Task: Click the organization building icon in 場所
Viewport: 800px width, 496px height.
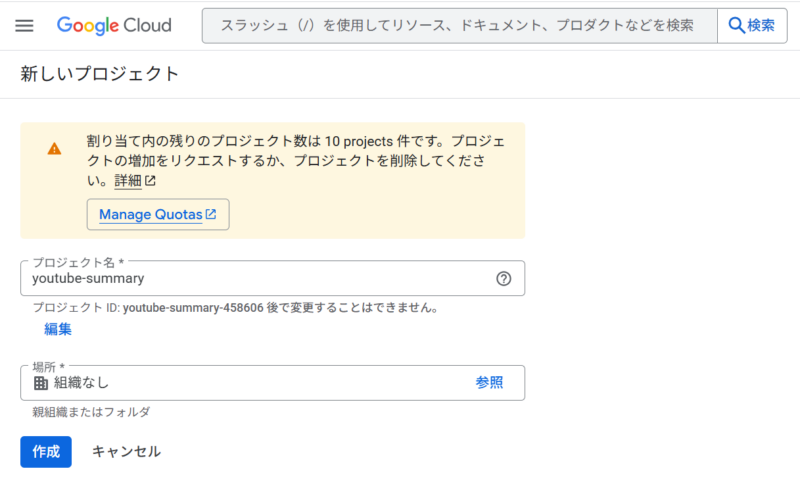Action: click(x=41, y=383)
